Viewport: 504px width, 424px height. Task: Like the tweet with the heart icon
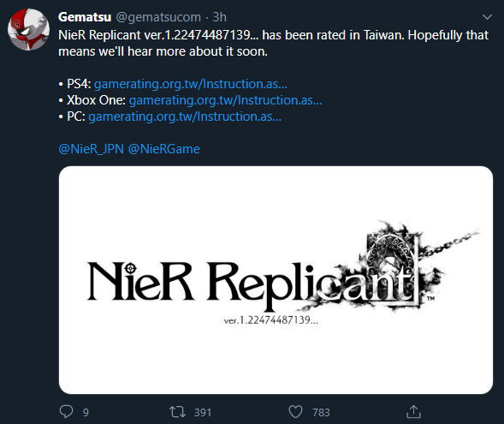tap(295, 412)
